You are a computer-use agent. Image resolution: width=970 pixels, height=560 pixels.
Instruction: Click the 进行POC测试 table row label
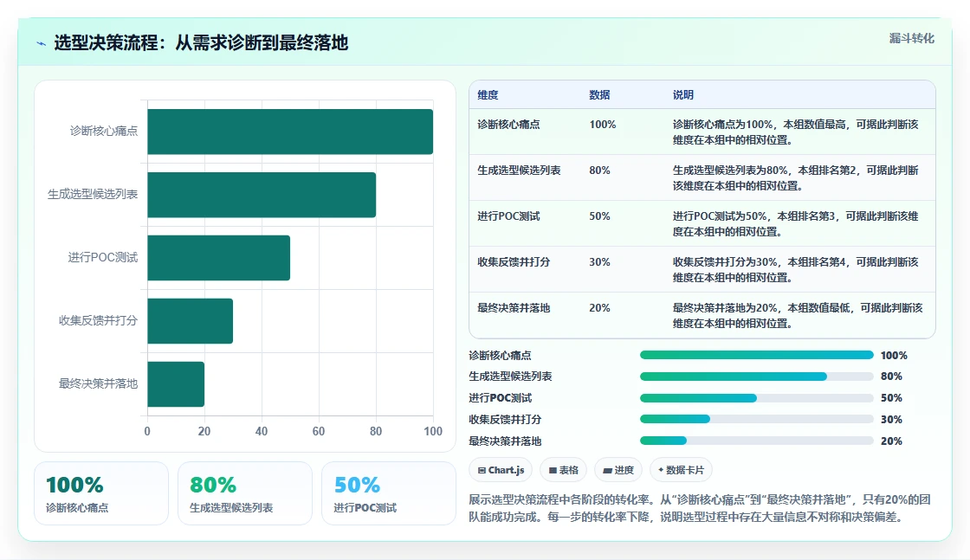(508, 216)
